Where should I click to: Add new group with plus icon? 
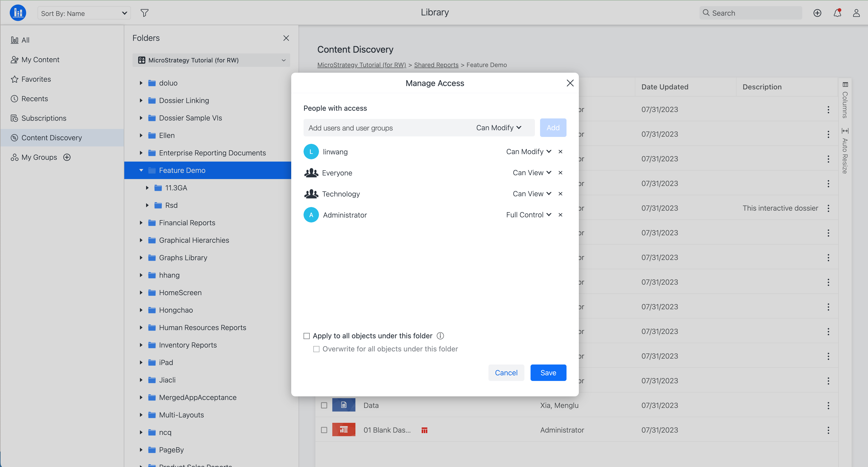[x=67, y=157]
